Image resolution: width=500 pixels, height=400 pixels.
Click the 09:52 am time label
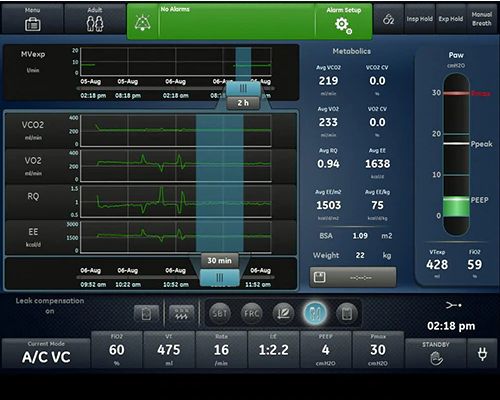[93, 285]
